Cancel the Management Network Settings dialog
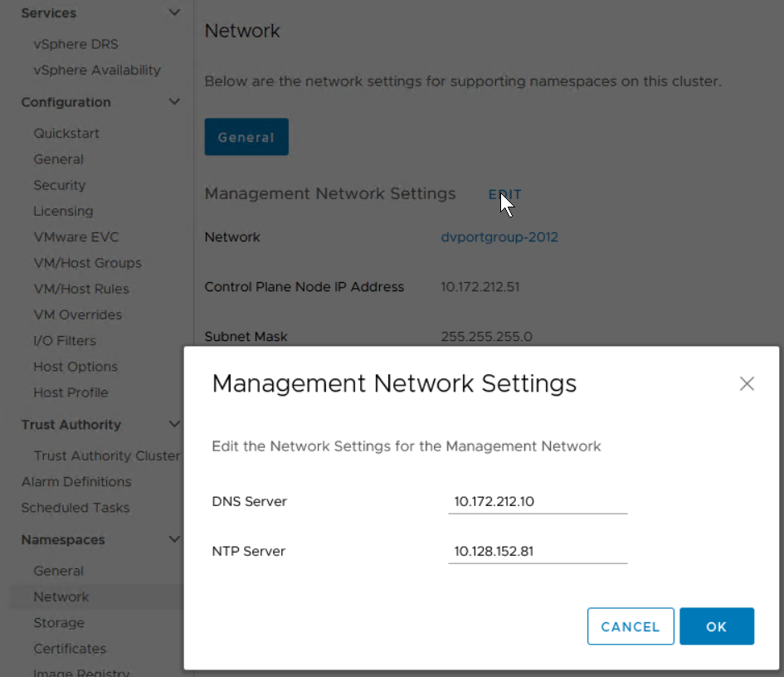Viewport: 784px width, 677px height. click(630, 626)
